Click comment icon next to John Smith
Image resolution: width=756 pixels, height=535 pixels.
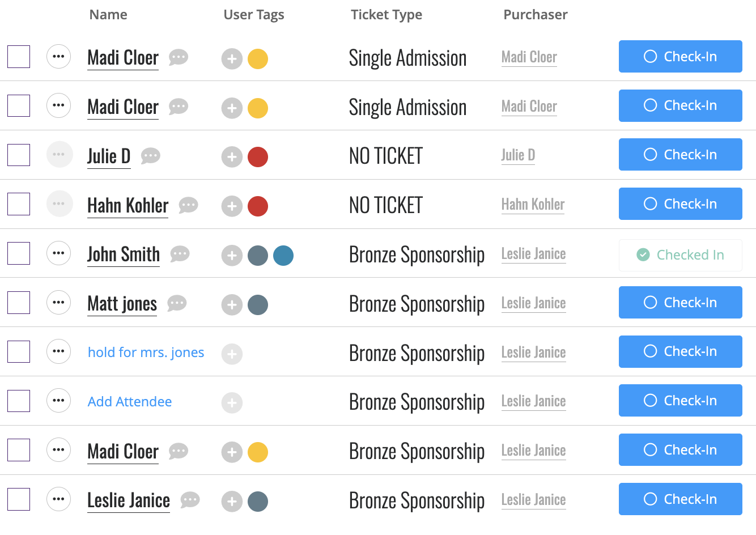(180, 254)
